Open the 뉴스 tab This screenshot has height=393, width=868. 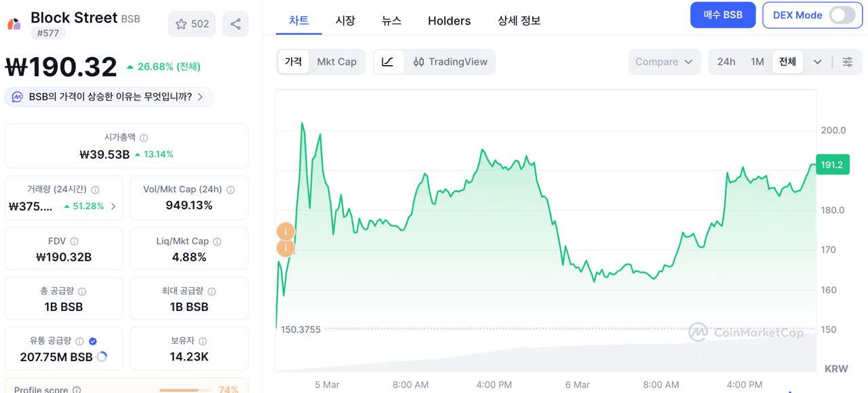pyautogui.click(x=391, y=21)
